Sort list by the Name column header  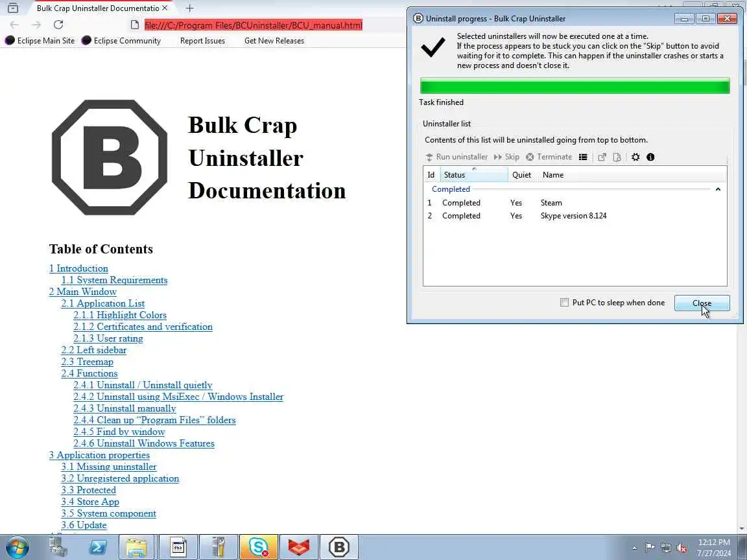coord(553,175)
